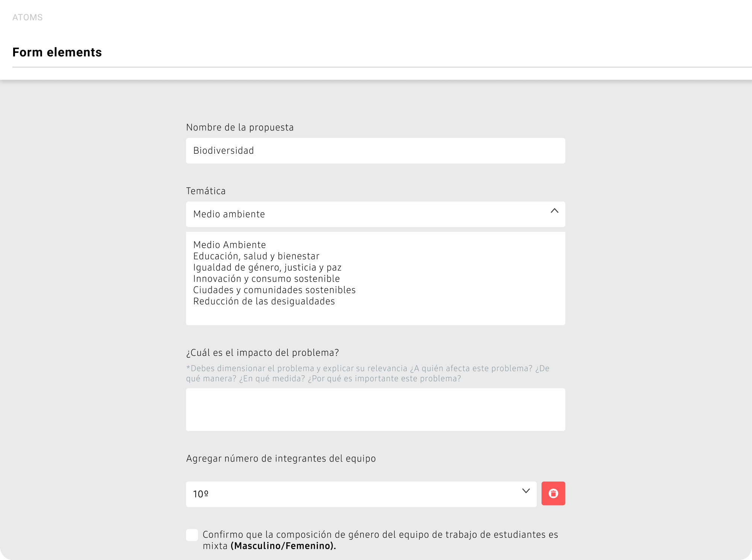Check the mixed gender composition checkbox
Screen dimensions: 752x560
click(x=192, y=535)
